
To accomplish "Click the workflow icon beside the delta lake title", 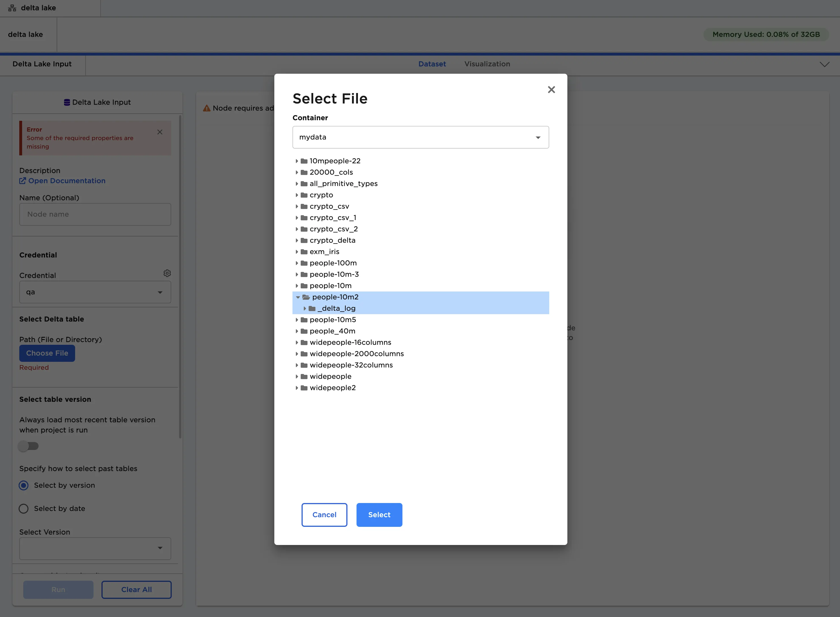I will coord(12,8).
